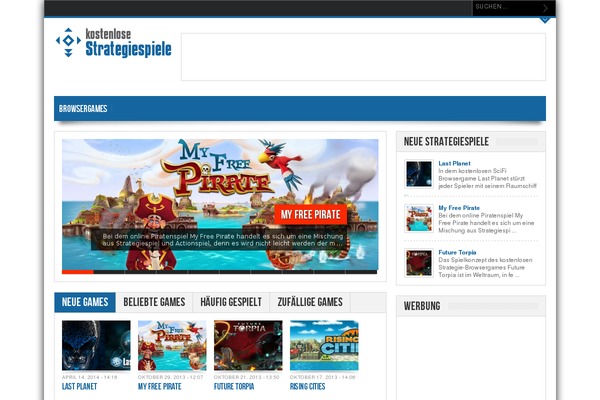Click the date 'Oktober 17, 2013 - 14:08'
The image size is (600, 400).
pos(323,377)
